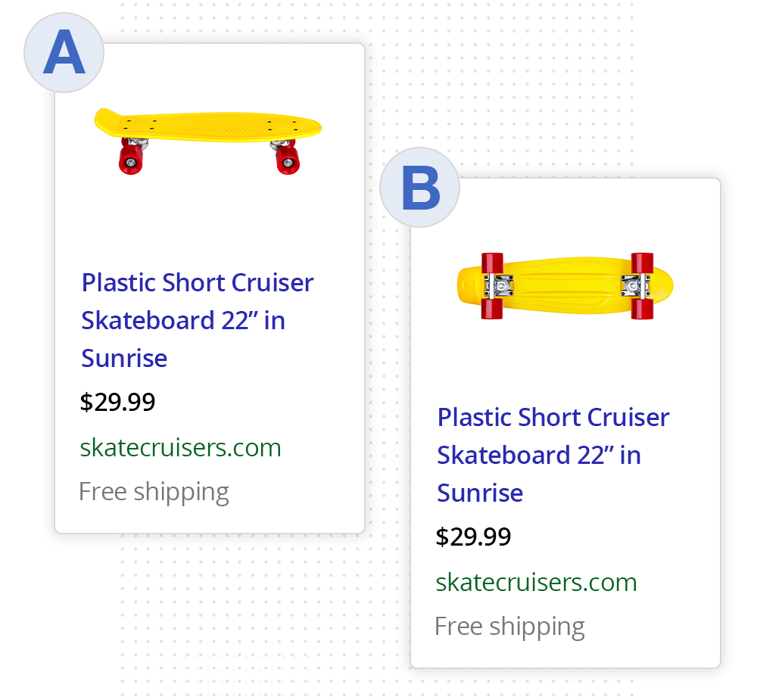Click the circular B badge
757x700 pixels.
pos(419,188)
